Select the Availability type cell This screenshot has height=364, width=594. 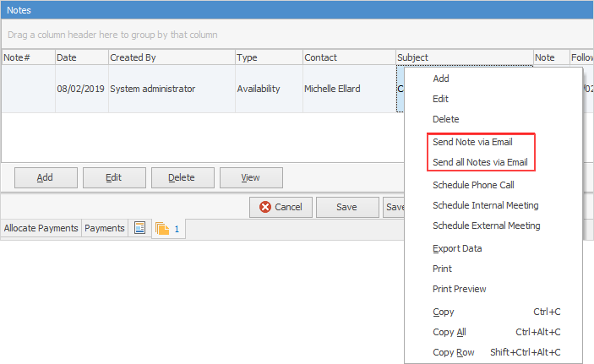click(269, 89)
